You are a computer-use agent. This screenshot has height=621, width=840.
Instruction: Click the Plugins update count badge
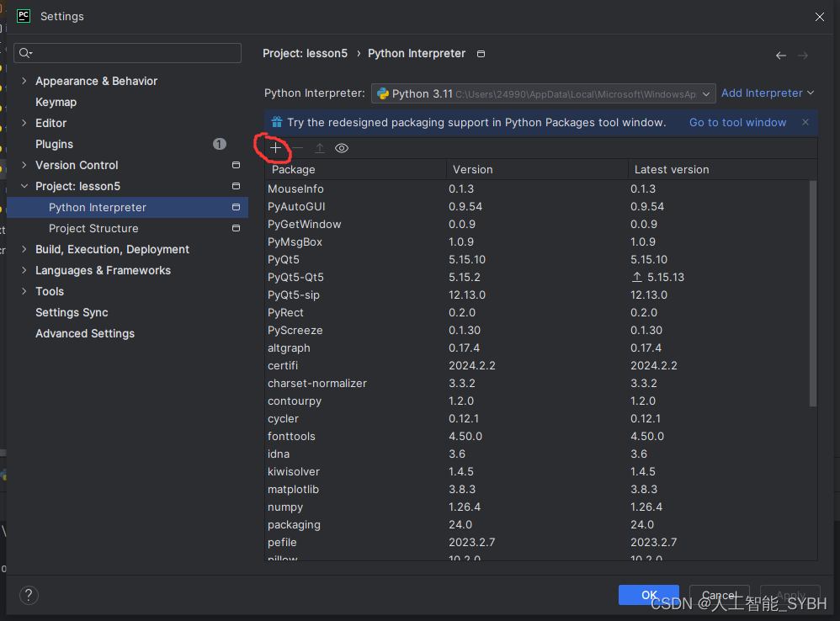tap(220, 144)
